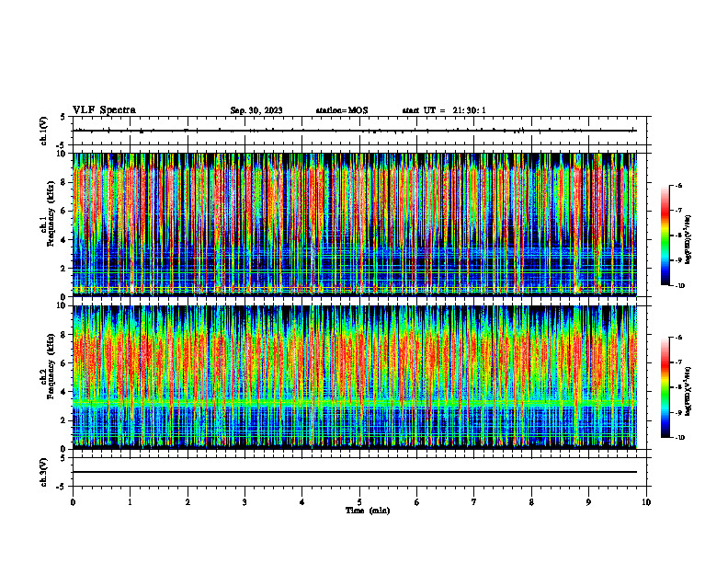Click the ch.1(V) waveform trace panel
Image resolution: width=728 pixels, height=563 pixels.
(x=359, y=131)
